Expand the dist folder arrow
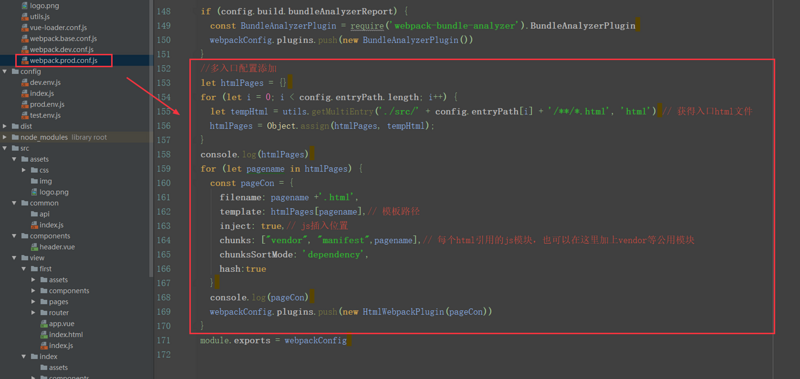The image size is (800, 379). (5, 127)
